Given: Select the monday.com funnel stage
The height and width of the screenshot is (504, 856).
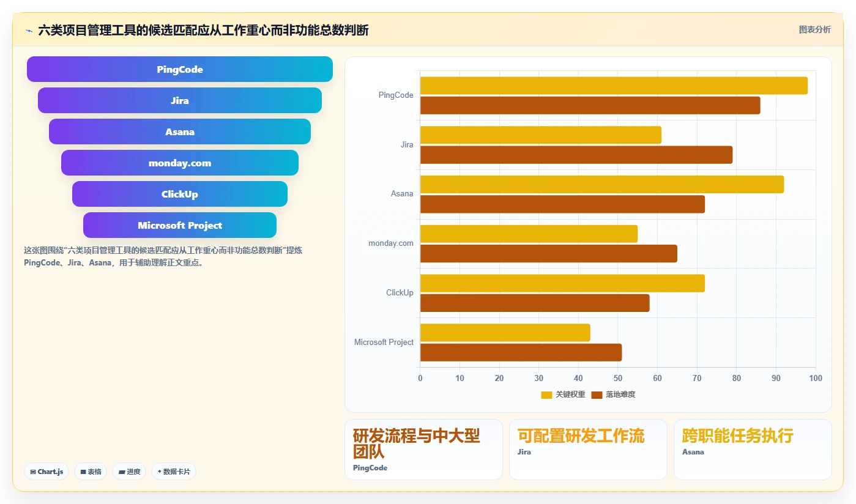Looking at the screenshot, I should click(x=180, y=163).
